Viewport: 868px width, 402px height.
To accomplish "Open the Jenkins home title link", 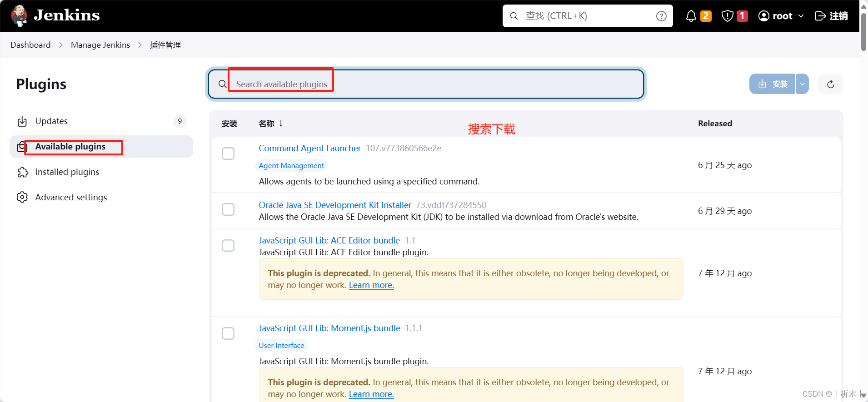I will click(67, 15).
